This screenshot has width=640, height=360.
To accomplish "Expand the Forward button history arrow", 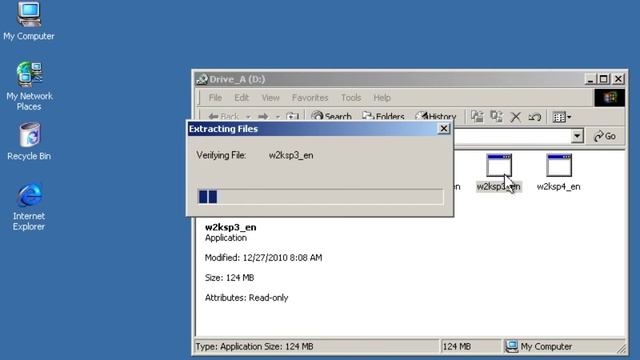I will (x=278, y=117).
